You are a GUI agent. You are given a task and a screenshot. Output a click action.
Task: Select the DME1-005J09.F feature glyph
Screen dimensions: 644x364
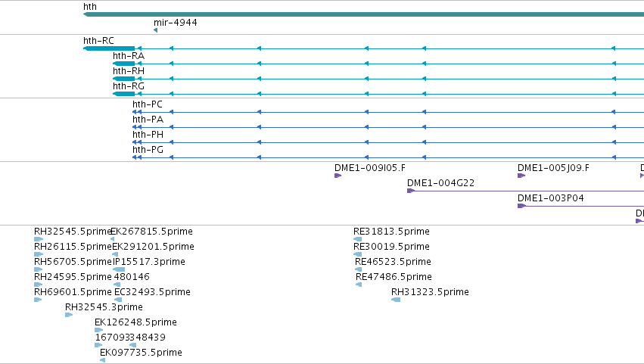(521, 176)
